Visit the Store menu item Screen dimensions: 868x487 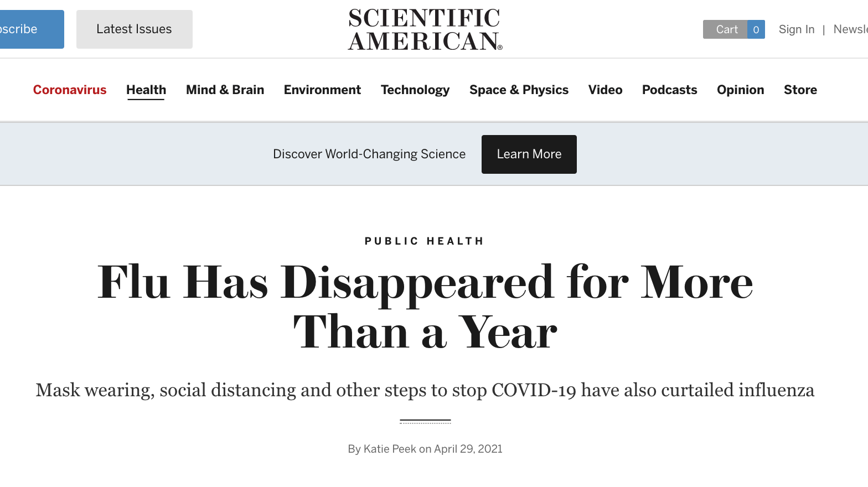[x=800, y=90]
